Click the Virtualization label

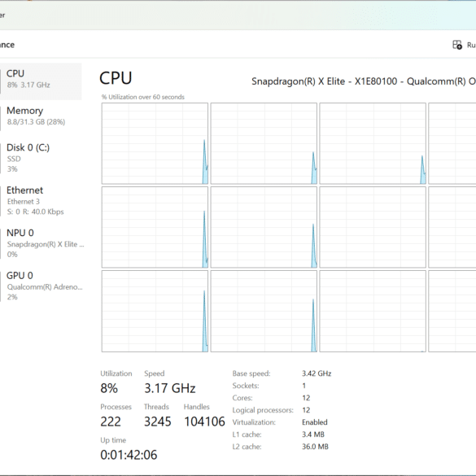tap(254, 422)
